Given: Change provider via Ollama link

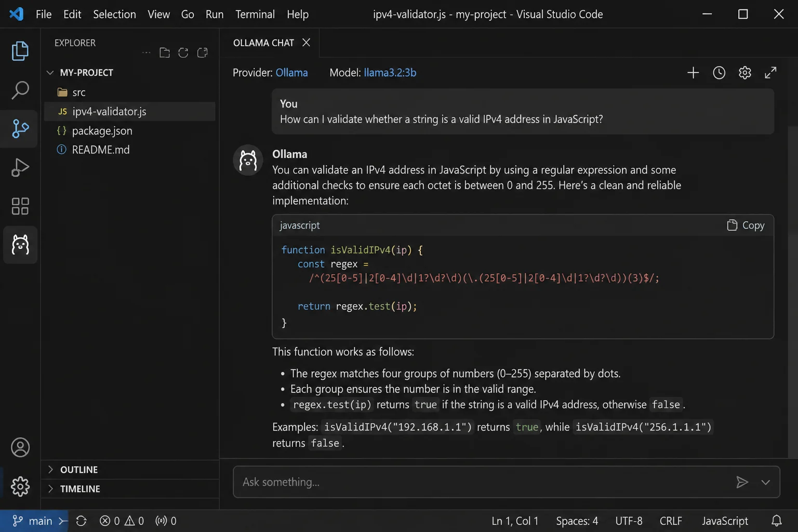Looking at the screenshot, I should coord(291,73).
